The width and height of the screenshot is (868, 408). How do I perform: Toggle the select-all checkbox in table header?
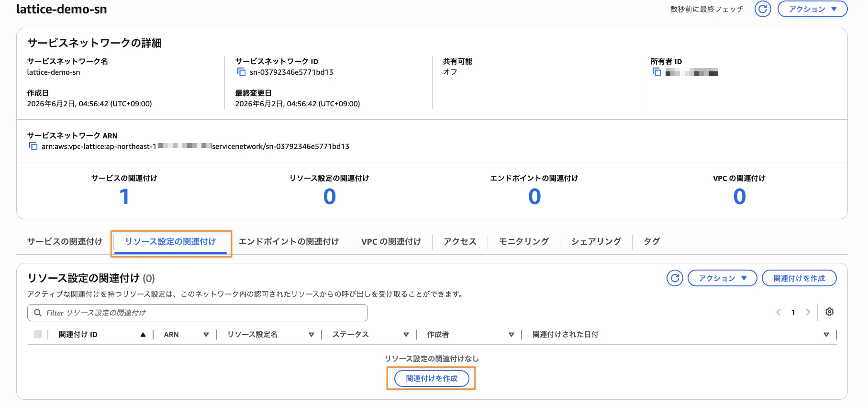pos(38,334)
